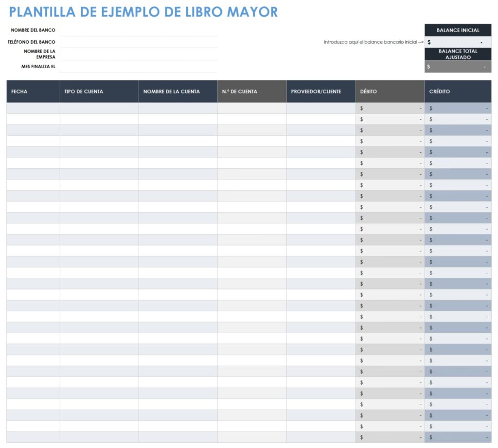The image size is (498, 448).
Task: Click the BALANCE INICIAL header label
Action: [458, 30]
